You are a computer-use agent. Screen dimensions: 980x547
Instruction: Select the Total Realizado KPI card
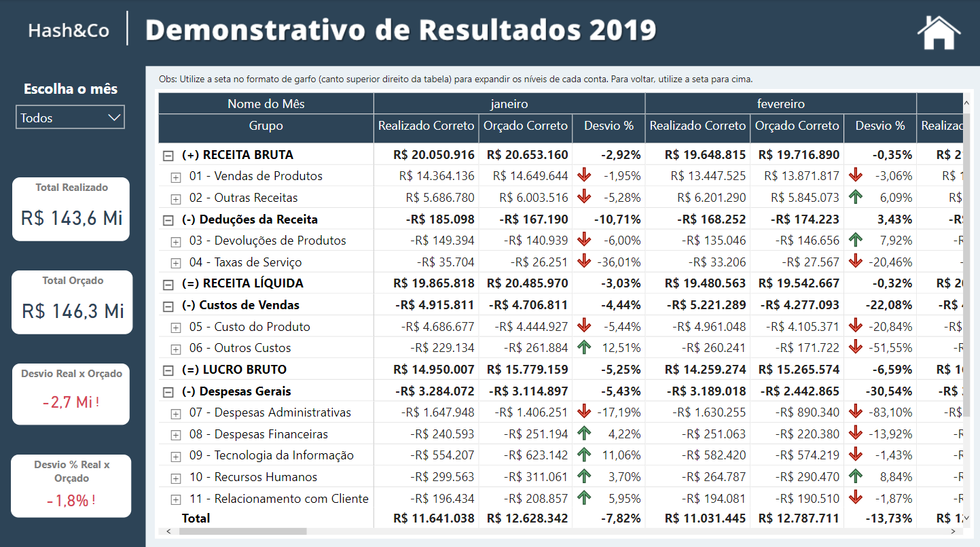coord(71,209)
